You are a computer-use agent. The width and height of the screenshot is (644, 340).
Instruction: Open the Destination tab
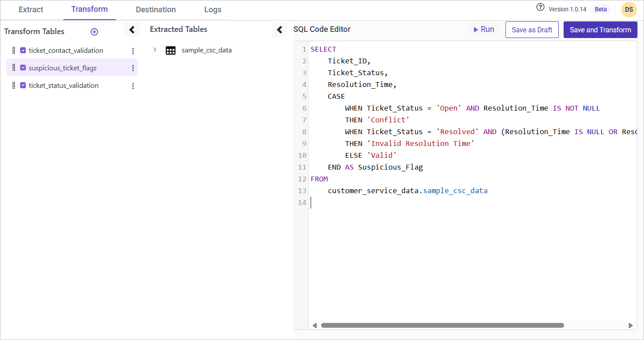pyautogui.click(x=156, y=10)
